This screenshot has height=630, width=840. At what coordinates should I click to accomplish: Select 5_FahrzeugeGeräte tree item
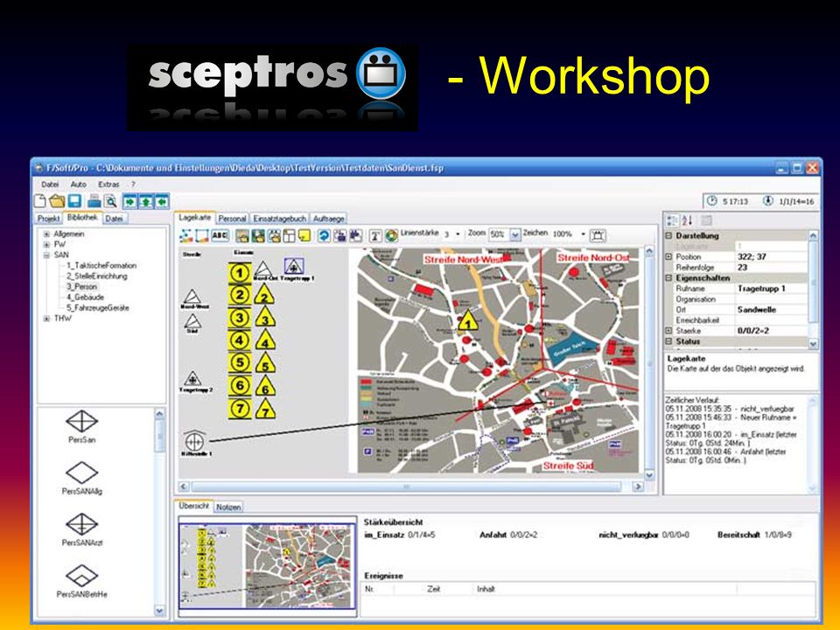pyautogui.click(x=97, y=308)
